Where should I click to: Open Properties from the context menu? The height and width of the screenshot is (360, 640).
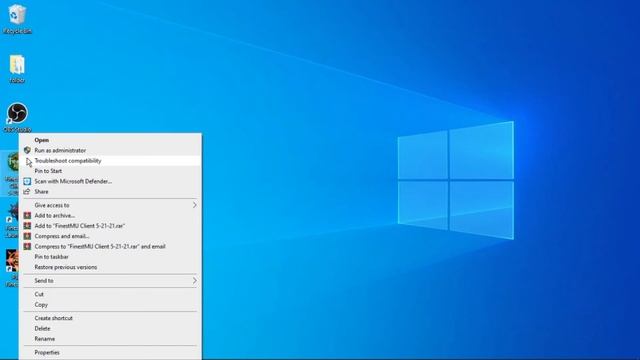coord(110,352)
